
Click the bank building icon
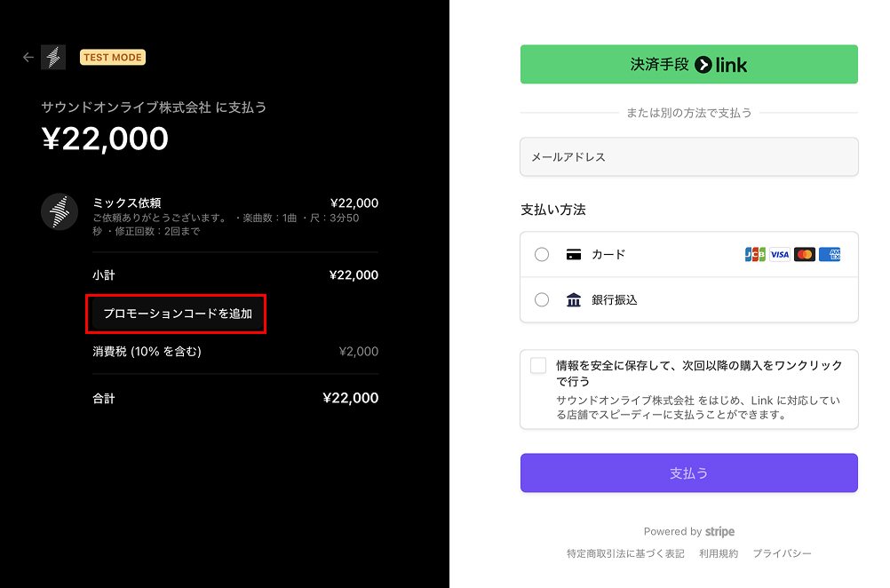574,300
